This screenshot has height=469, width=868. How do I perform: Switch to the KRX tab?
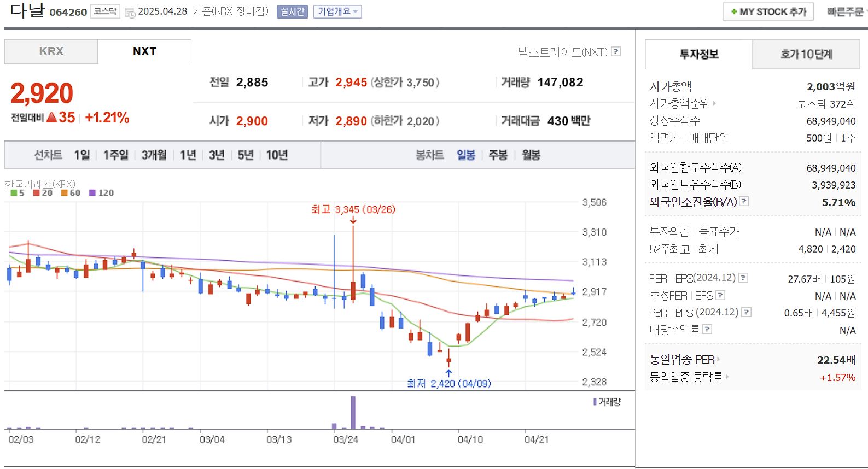(51, 51)
